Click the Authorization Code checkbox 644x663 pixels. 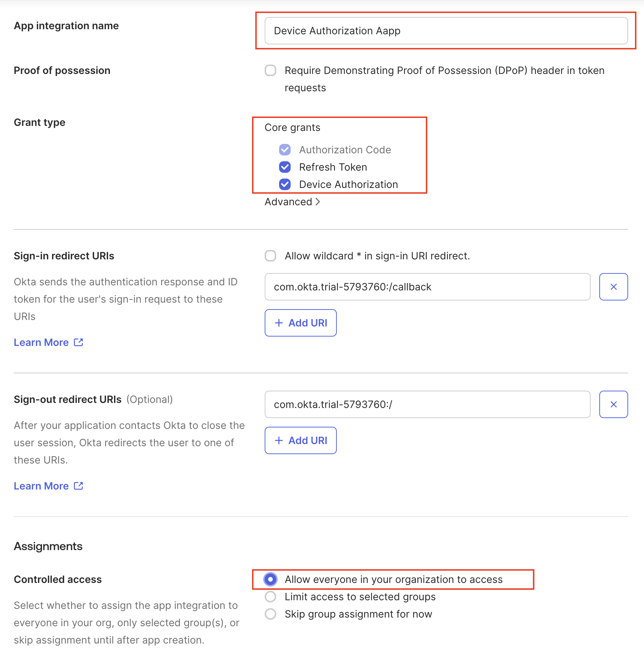pyautogui.click(x=284, y=150)
